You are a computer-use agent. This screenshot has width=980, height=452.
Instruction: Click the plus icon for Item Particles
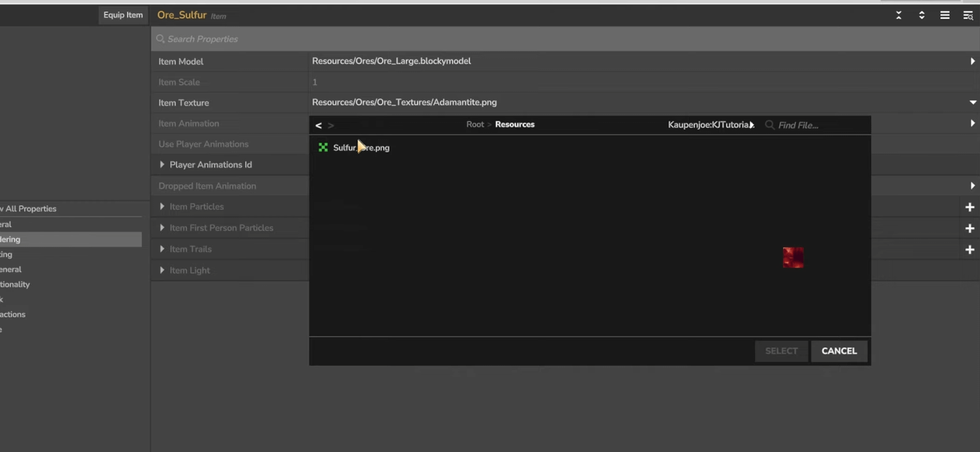tap(969, 207)
